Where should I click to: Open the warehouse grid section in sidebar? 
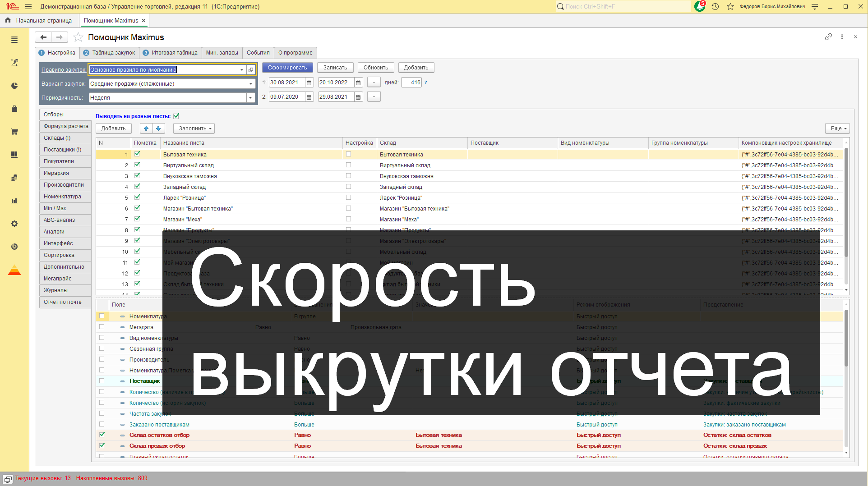pos(14,155)
